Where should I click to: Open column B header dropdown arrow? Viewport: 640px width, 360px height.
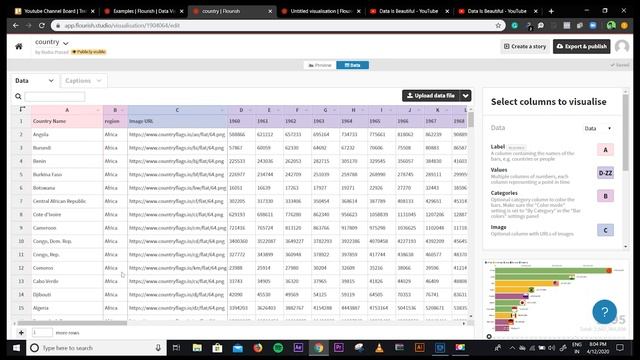click(122, 110)
